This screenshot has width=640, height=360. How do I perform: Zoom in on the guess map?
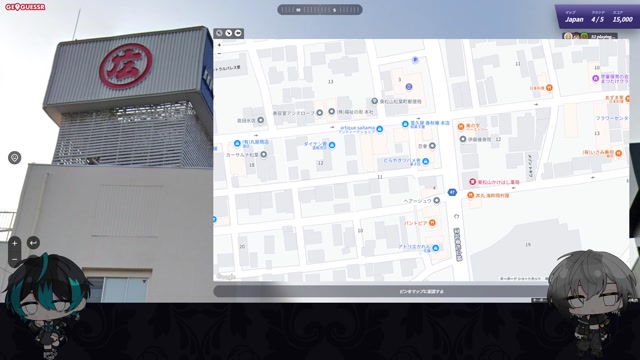(219, 45)
